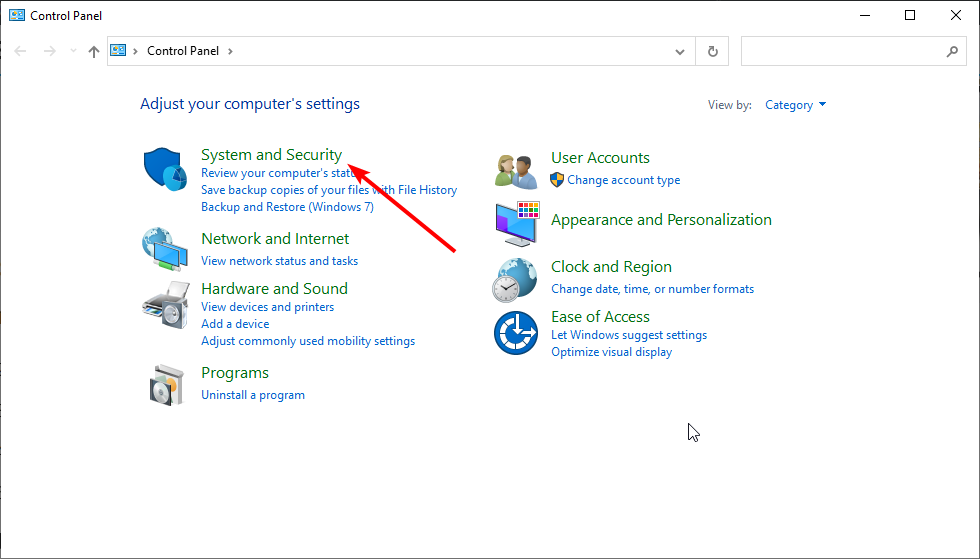Refresh the Control Panel view
Viewport: 980px width, 559px height.
[x=712, y=51]
